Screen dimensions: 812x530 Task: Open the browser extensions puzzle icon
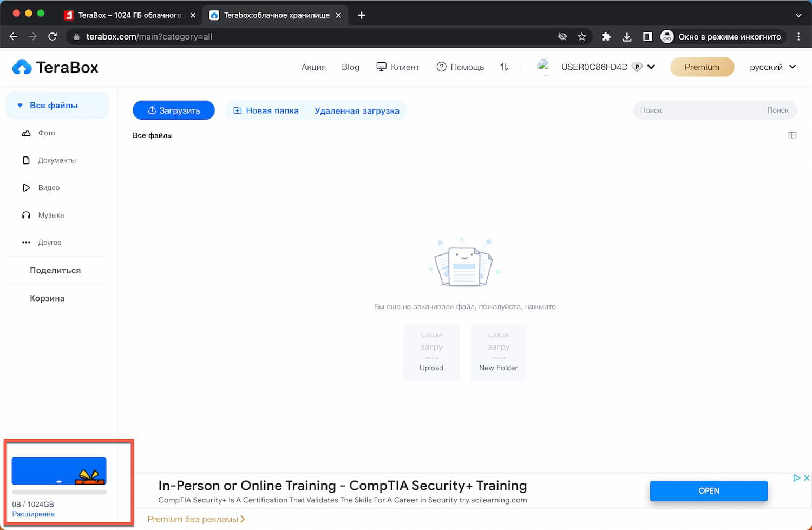[x=606, y=36]
